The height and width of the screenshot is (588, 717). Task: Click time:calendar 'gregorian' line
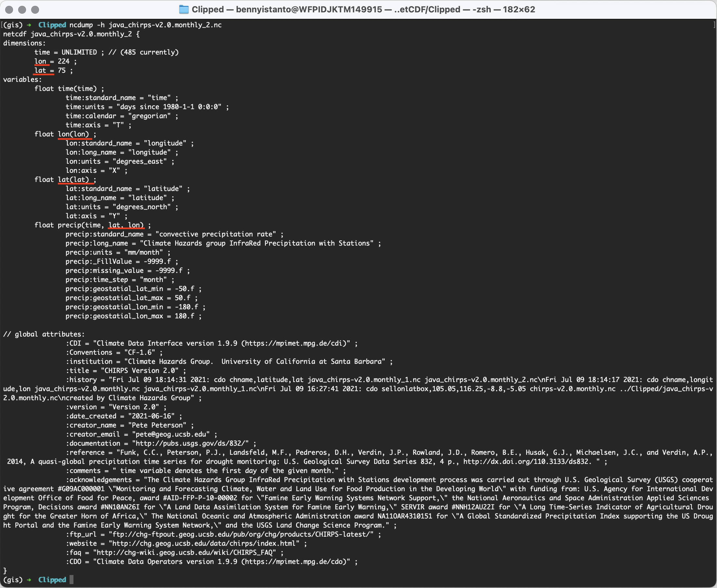click(x=122, y=116)
